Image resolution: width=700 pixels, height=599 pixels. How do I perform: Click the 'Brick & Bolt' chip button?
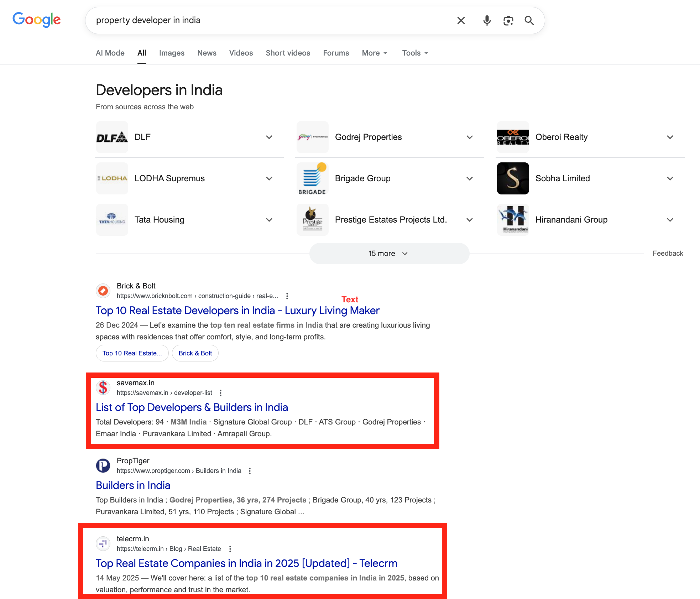click(x=195, y=353)
